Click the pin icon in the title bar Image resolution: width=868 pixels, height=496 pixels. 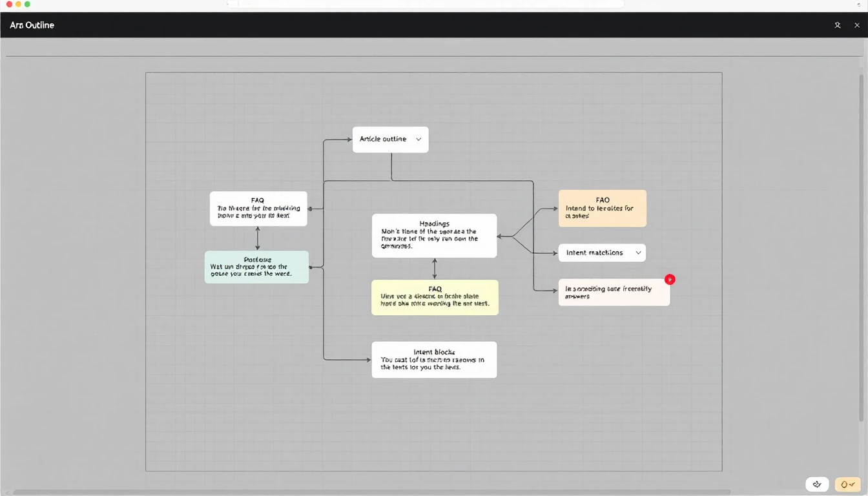[x=838, y=25]
